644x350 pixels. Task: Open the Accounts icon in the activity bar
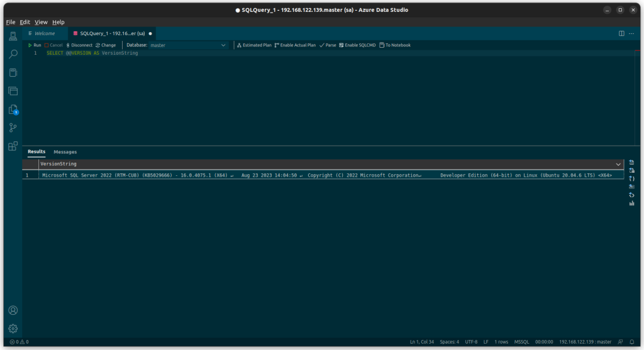pos(13,310)
